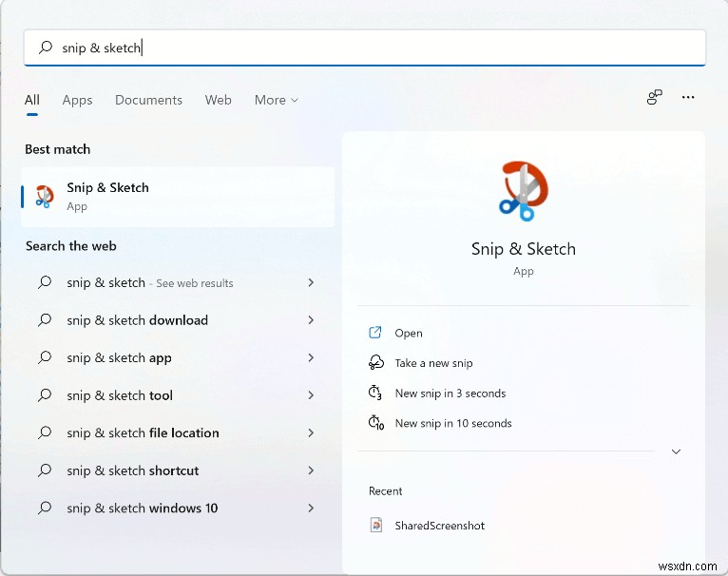Expand chevron beside 'snip & sketch shortcut'

[311, 470]
